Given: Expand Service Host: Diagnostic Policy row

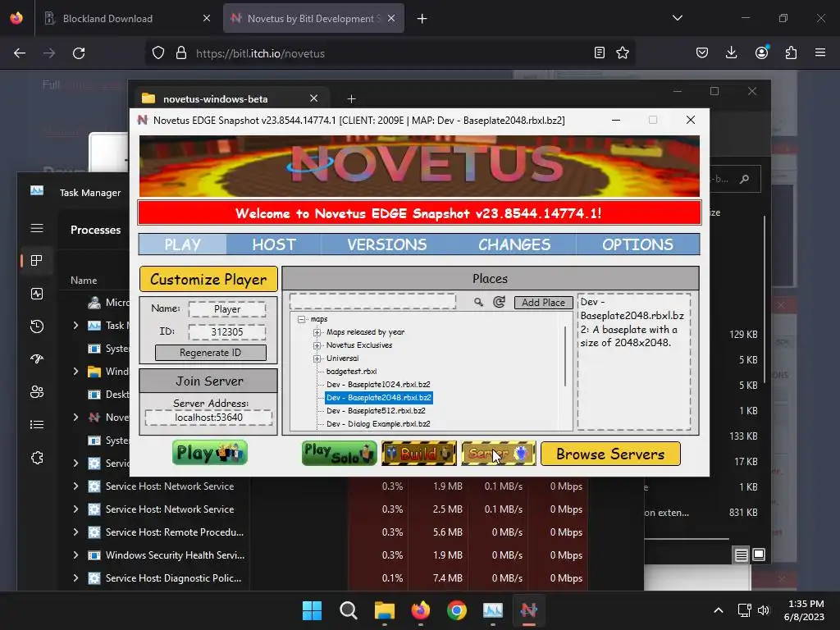Looking at the screenshot, I should tap(75, 578).
